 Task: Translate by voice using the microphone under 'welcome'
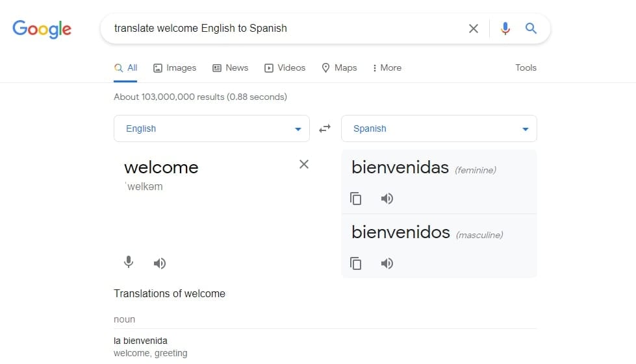click(129, 263)
